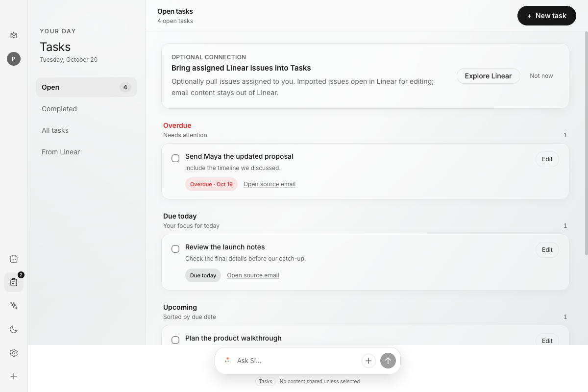This screenshot has height=392, width=588.
Task: Edit the Review the launch notes task
Action: [547, 250]
